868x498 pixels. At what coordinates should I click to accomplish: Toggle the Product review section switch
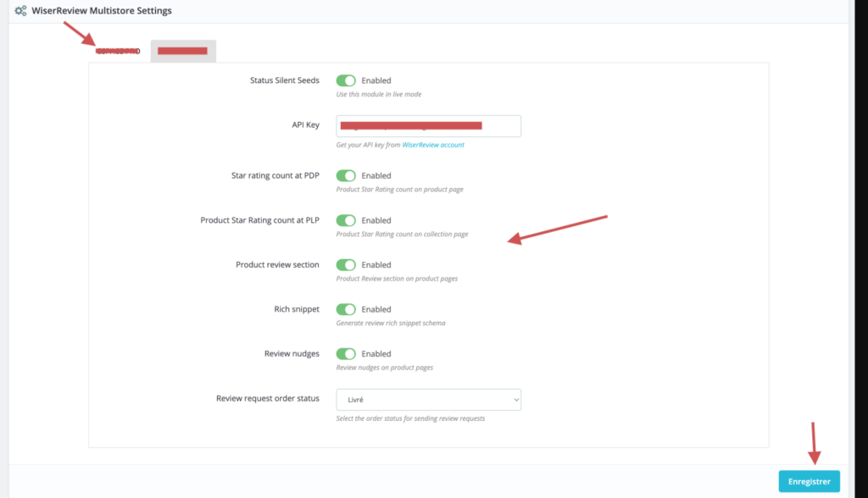pyautogui.click(x=346, y=265)
